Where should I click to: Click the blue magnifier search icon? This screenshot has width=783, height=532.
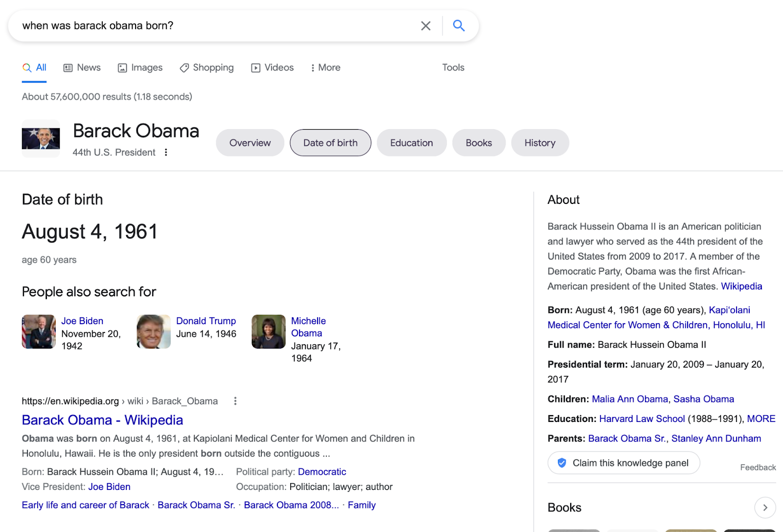[x=459, y=25]
